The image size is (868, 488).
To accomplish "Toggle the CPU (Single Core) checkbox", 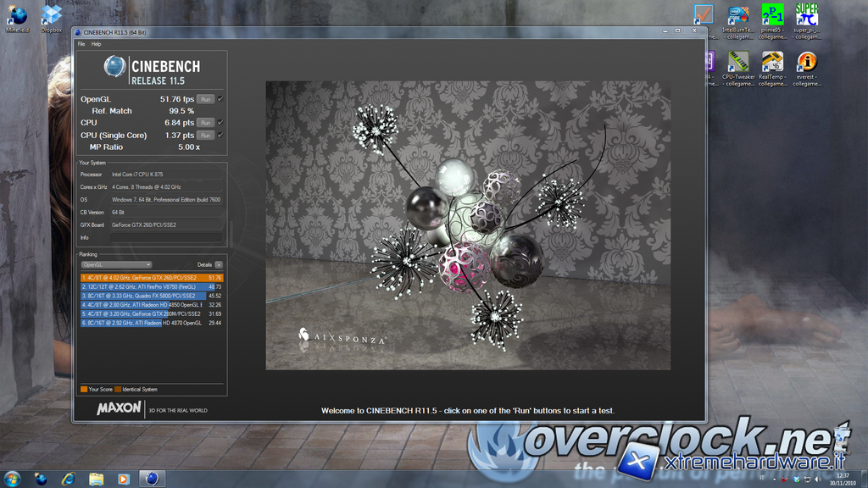I will [220, 135].
